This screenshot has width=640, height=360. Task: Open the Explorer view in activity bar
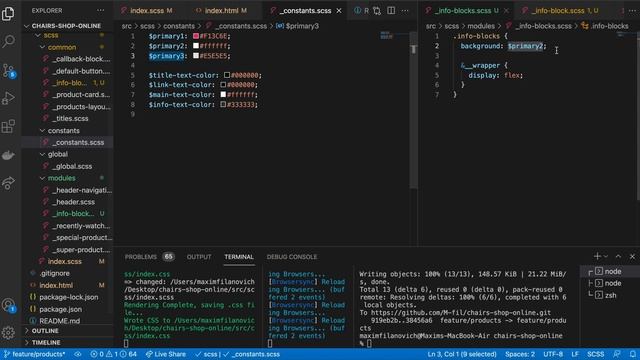pos(8,14)
